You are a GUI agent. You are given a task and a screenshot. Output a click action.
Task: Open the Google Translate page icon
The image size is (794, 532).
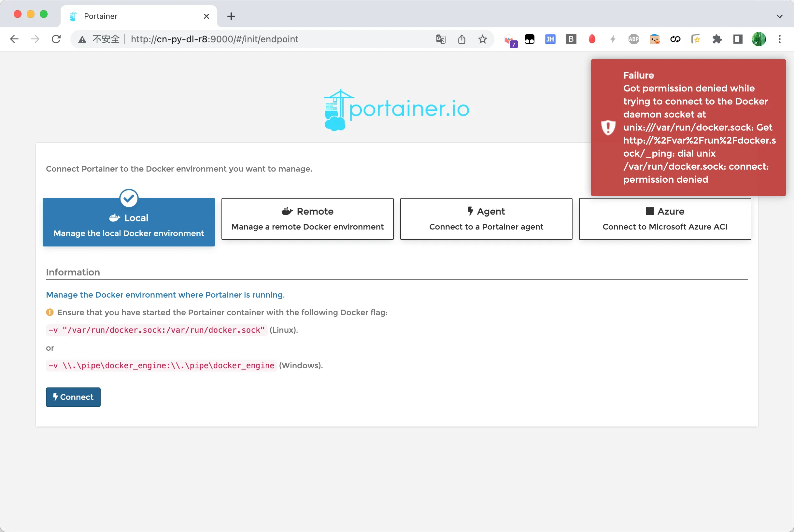441,39
